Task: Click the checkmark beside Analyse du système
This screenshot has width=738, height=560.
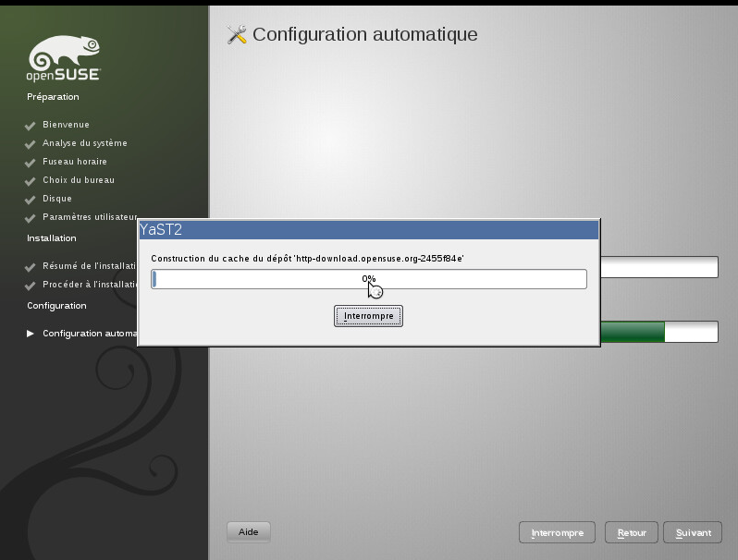Action: 31,144
